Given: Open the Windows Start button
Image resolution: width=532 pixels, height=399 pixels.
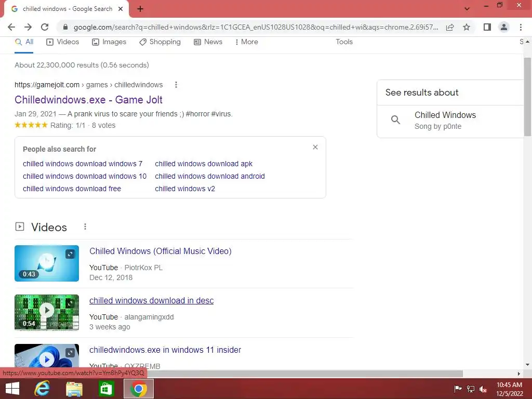Looking at the screenshot, I should 12,389.
